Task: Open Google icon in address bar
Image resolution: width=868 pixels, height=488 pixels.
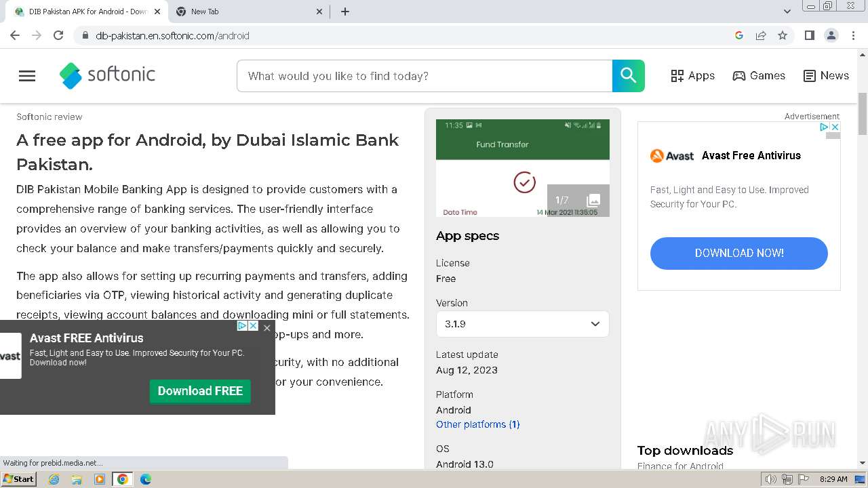Action: point(739,35)
